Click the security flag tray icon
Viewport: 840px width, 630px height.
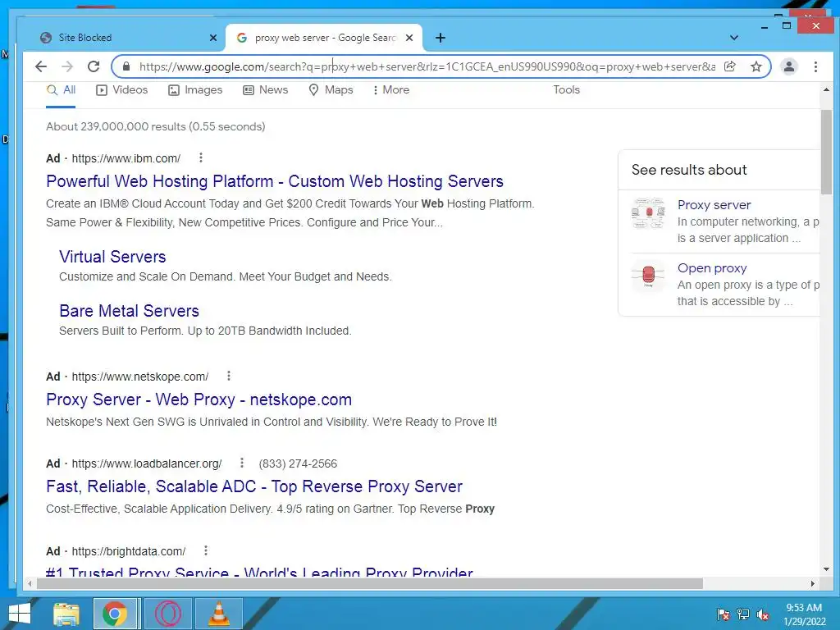pos(724,614)
